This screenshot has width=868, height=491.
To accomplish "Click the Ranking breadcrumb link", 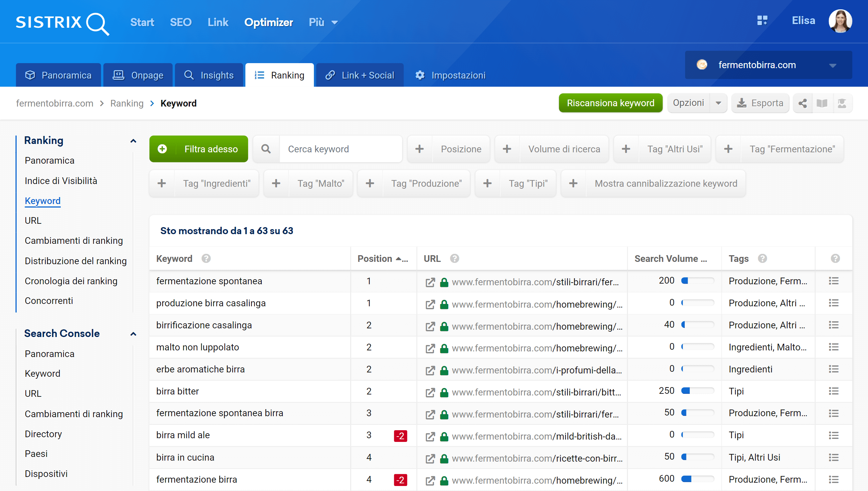I will [127, 104].
